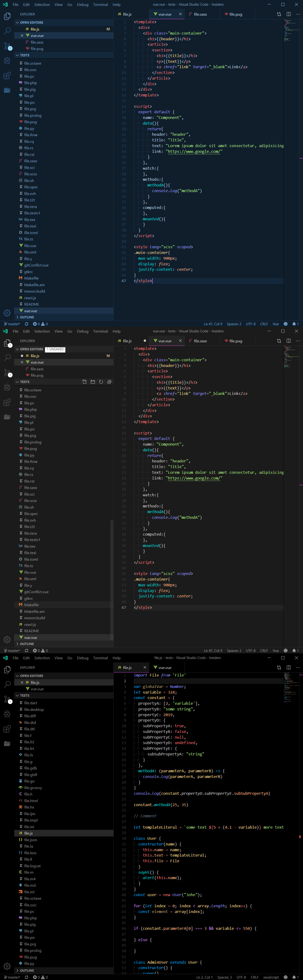Viewport: 303px width, 980px height.
Task: Click the Vue language mode in the middle window status bar
Action: (276, 650)
